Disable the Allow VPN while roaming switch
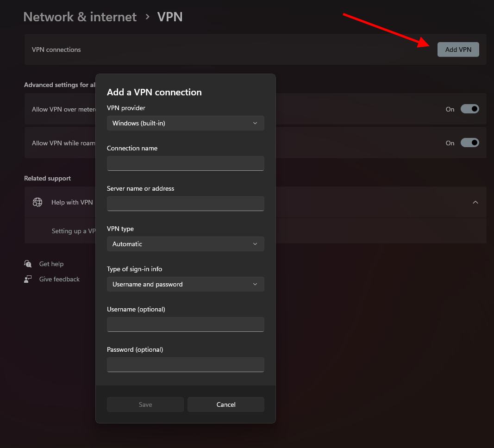This screenshot has width=494, height=448. (469, 143)
